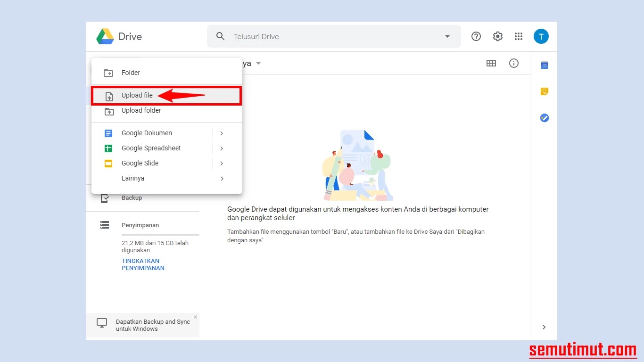Dismiss the Backup and Sync banner
Image resolution: width=644 pixels, height=362 pixels.
[x=195, y=317]
